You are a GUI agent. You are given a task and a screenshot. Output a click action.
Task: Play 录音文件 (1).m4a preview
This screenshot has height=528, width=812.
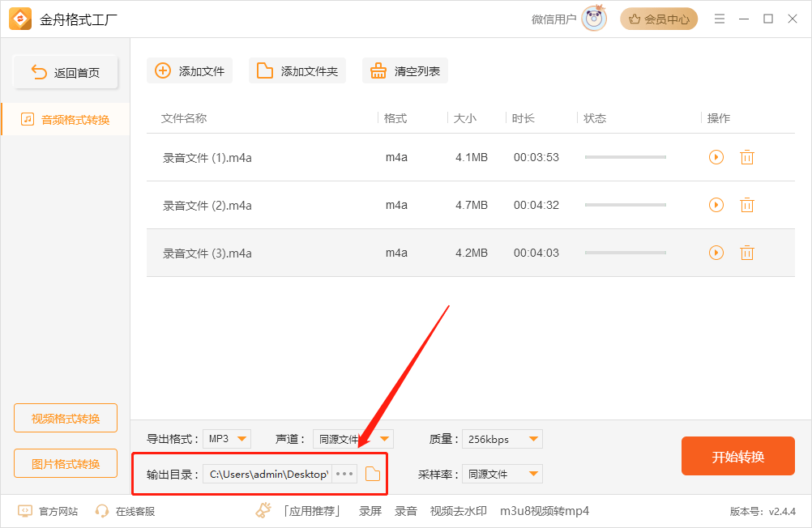coord(716,157)
